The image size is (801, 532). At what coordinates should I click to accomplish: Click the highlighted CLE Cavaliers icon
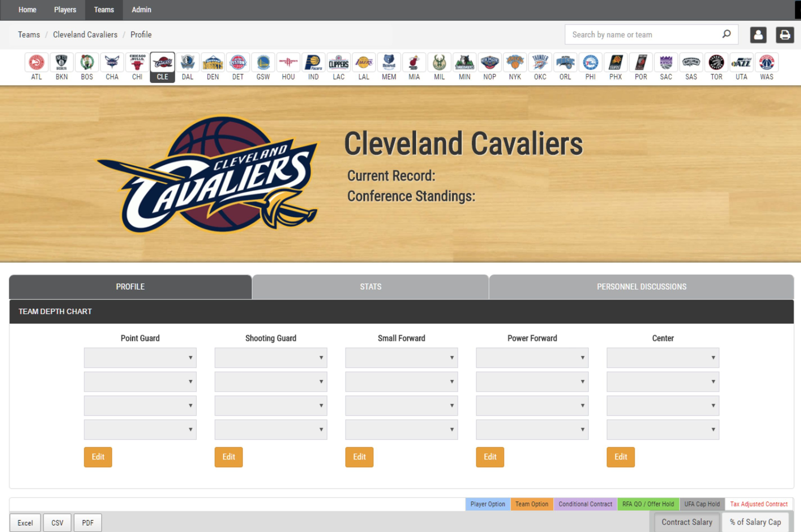point(162,67)
